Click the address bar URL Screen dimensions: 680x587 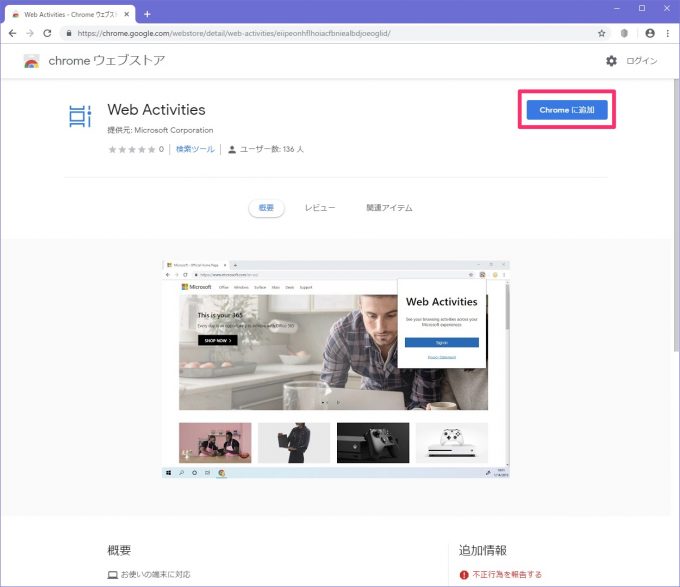[x=234, y=33]
